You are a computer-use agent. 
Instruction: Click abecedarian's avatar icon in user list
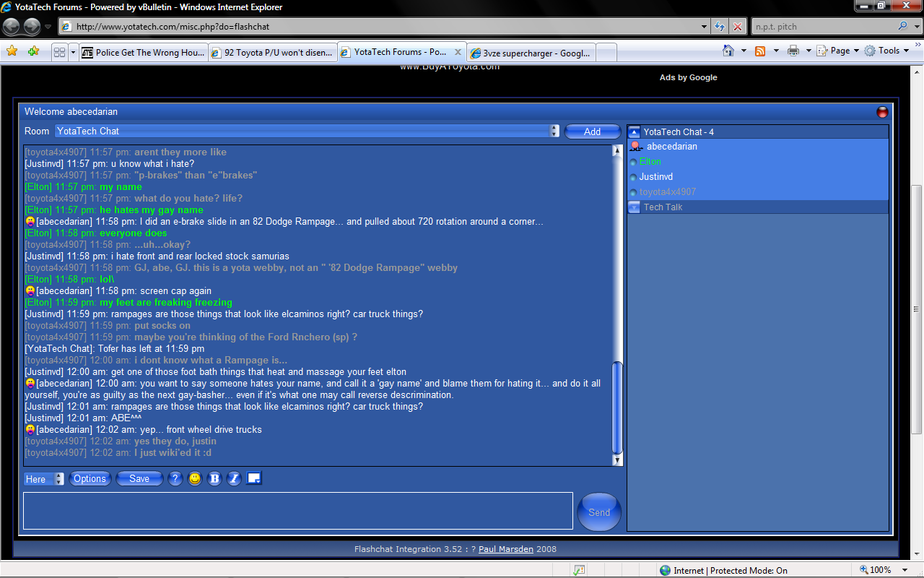[636, 147]
